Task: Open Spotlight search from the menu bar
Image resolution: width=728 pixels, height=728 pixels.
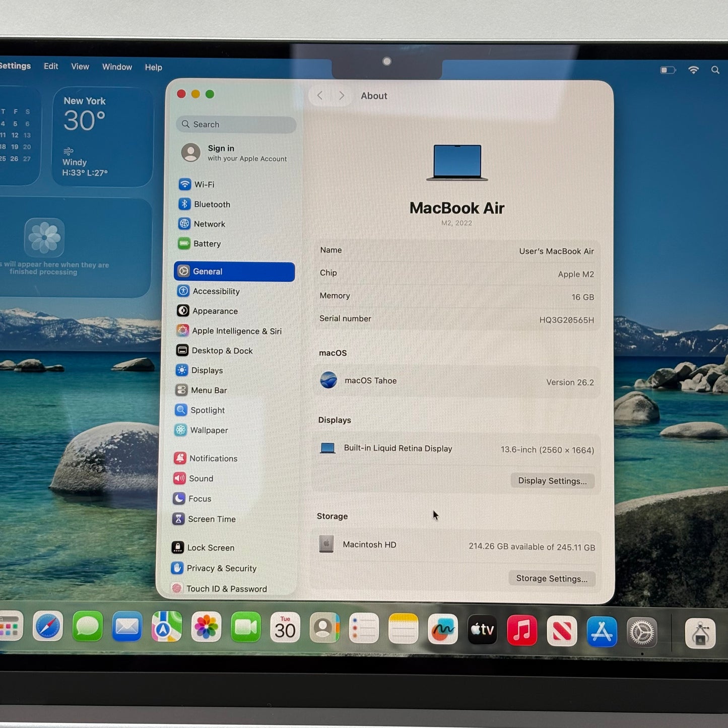Action: (715, 70)
